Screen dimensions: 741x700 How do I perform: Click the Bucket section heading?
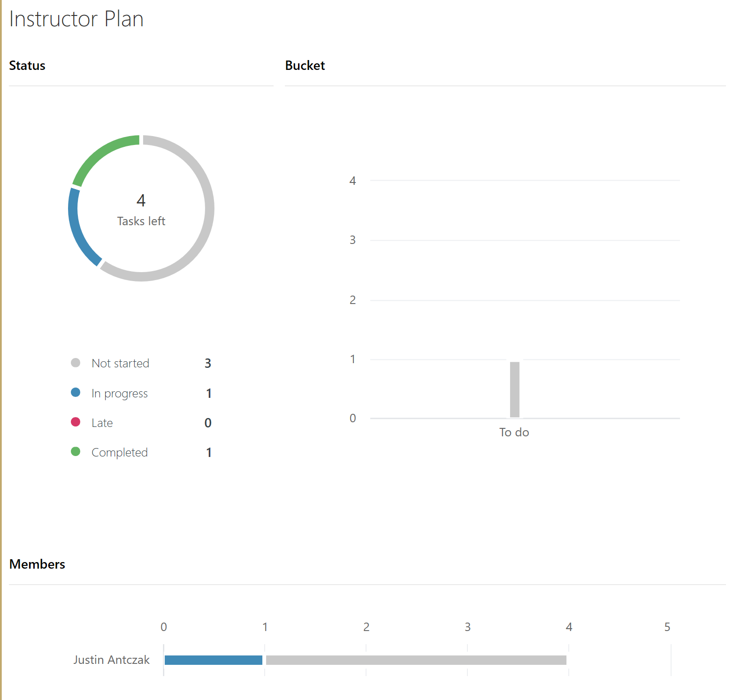click(305, 65)
